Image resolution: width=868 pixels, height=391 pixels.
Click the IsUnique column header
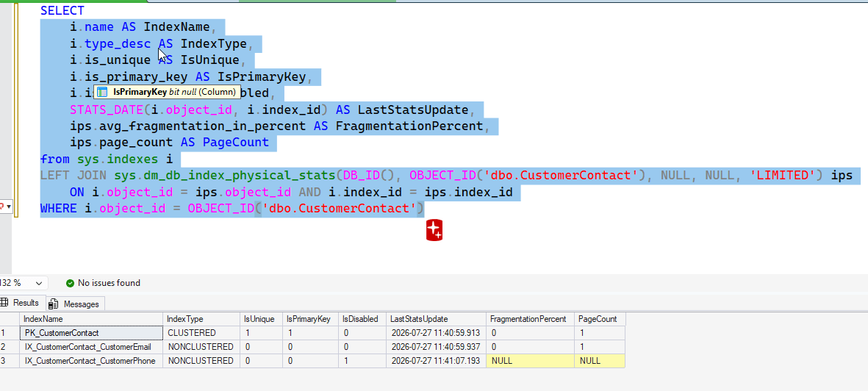tap(261, 319)
